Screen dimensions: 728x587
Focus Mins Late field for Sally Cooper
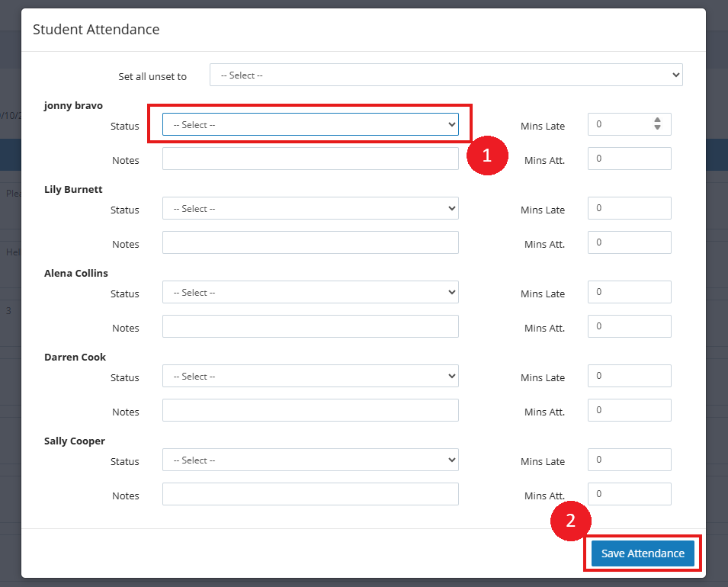[629, 460]
